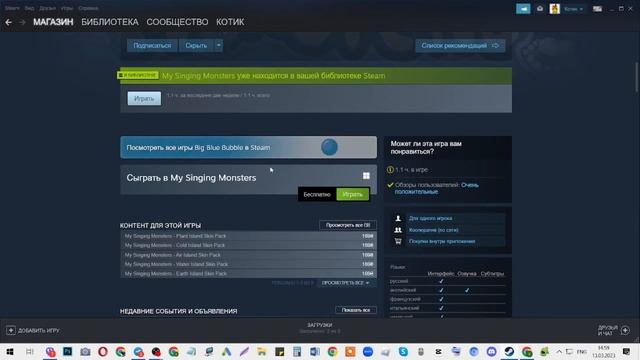Click the forward navigation arrow

click(22, 22)
